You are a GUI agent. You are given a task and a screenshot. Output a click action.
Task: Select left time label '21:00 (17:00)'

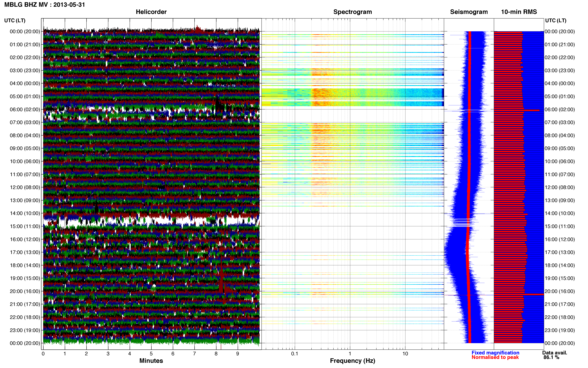25,304
